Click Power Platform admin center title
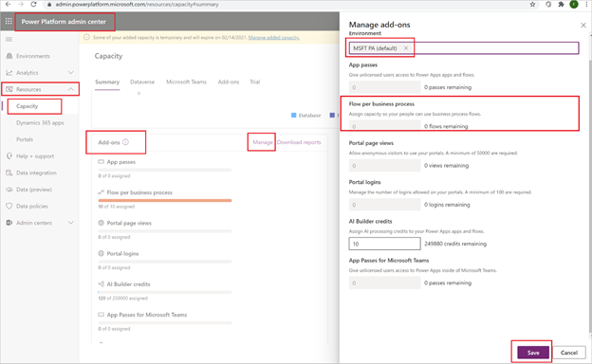 tap(64, 22)
